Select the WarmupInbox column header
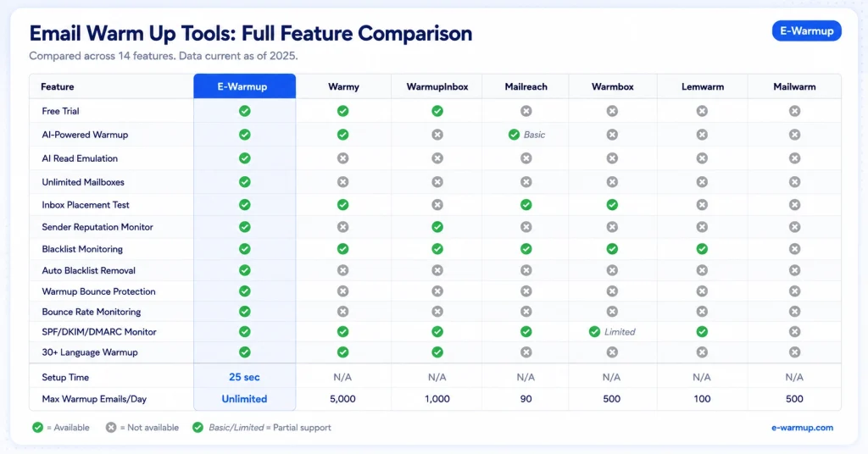The width and height of the screenshot is (868, 454). (x=437, y=86)
